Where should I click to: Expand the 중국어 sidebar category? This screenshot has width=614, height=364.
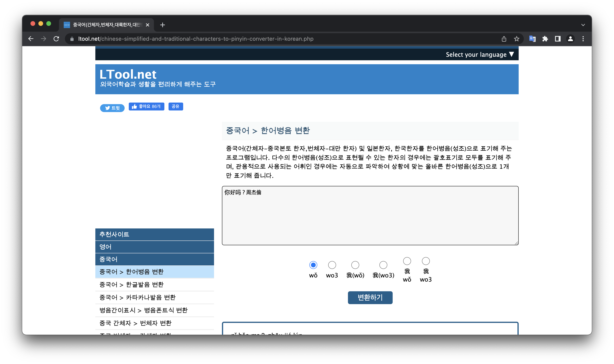[154, 259]
